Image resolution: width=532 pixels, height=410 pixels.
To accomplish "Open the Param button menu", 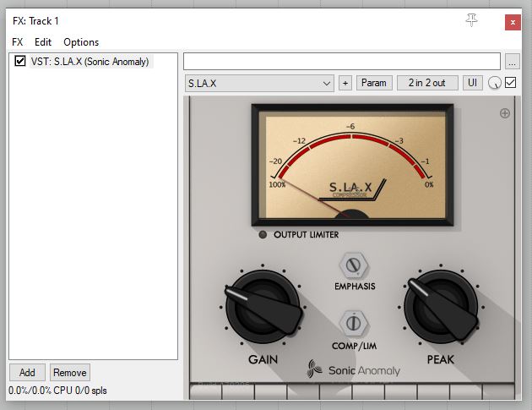I will 374,83.
